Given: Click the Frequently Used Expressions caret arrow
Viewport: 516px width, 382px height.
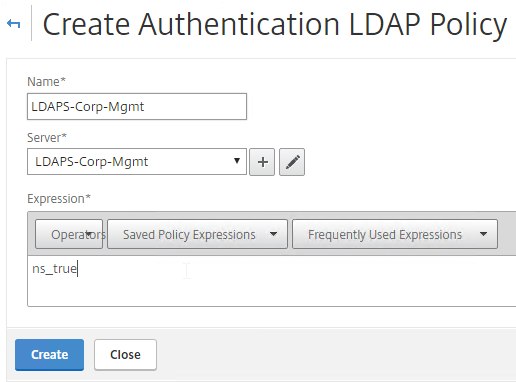Looking at the screenshot, I should pyautogui.click(x=483, y=234).
